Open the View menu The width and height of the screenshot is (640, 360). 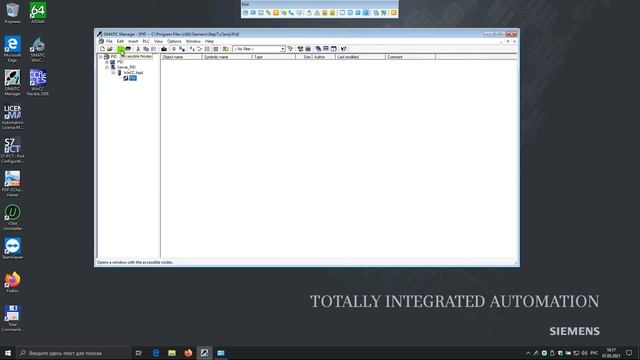point(158,41)
